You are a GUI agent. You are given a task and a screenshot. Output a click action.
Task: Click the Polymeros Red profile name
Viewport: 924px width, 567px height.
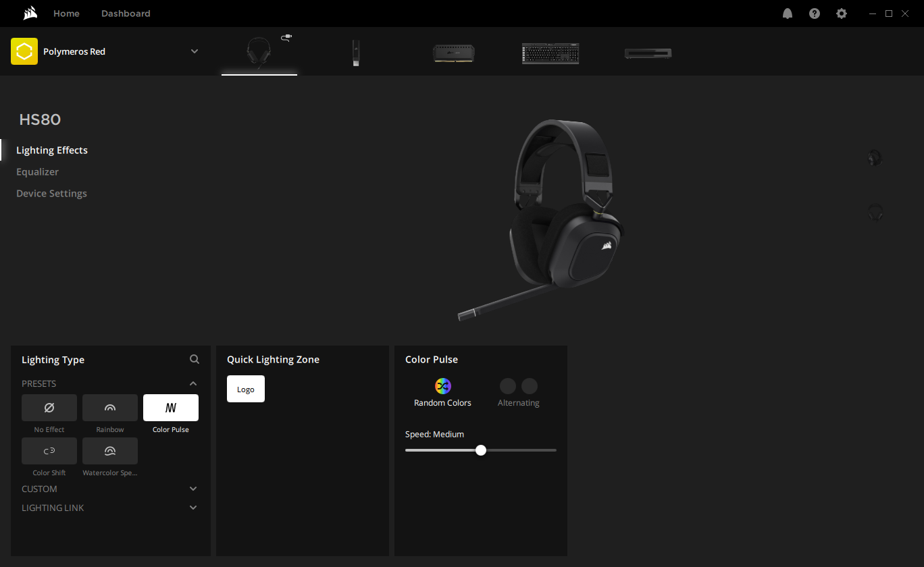[74, 51]
